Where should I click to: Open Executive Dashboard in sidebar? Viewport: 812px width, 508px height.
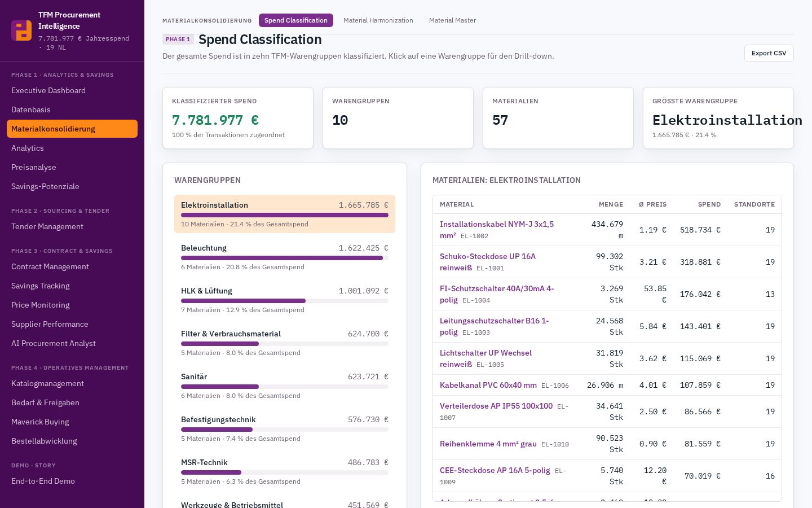[72, 90]
